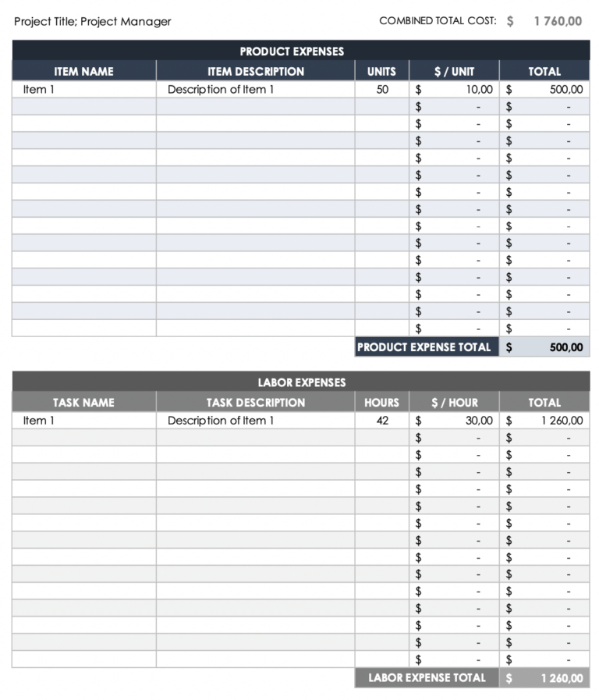Click the PRODUCT EXPENSE TOTAL label
This screenshot has height=700, width=599.
[424, 347]
